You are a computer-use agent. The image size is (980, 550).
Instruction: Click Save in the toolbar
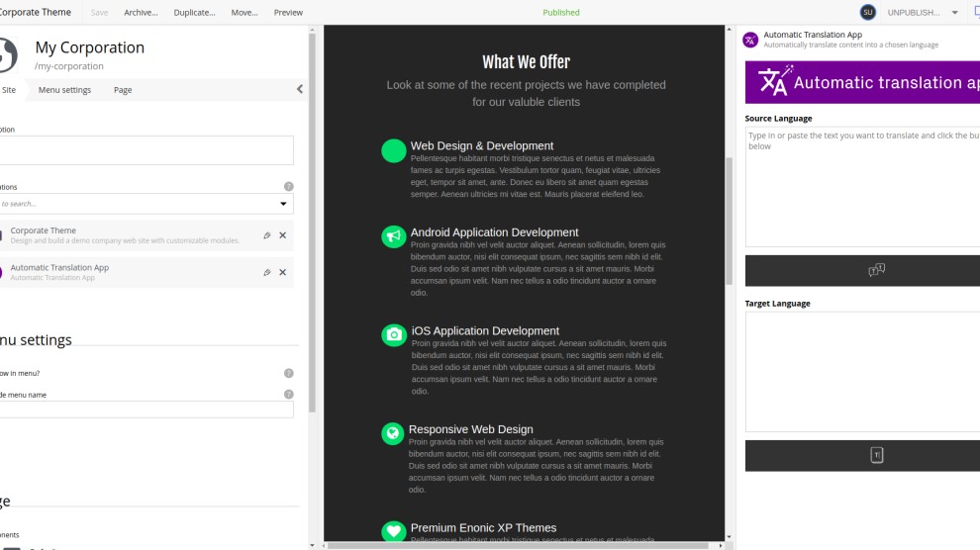(99, 13)
